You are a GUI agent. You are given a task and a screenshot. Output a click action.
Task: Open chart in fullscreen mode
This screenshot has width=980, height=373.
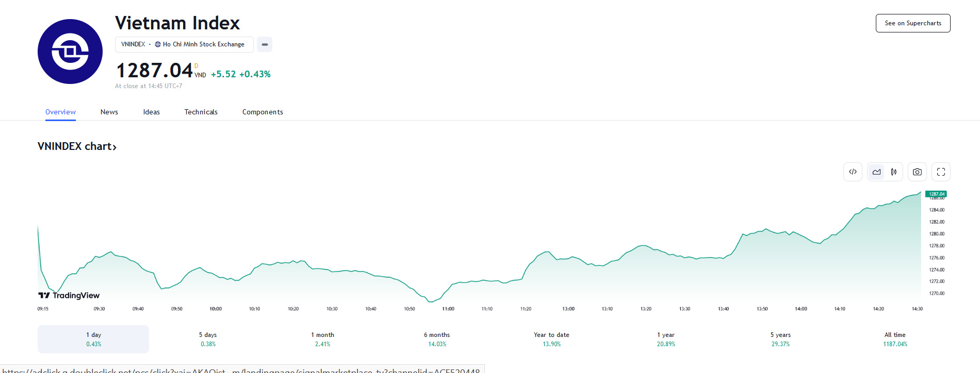(x=941, y=172)
